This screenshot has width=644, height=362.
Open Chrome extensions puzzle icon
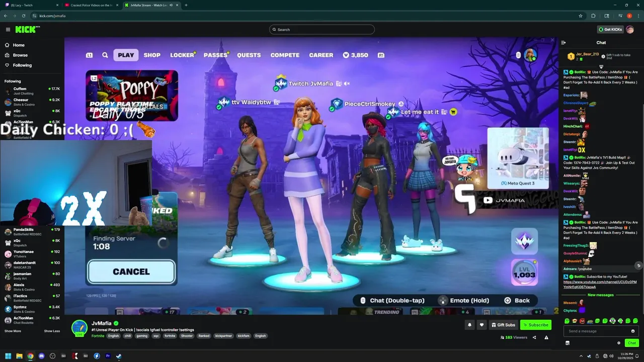click(x=593, y=16)
